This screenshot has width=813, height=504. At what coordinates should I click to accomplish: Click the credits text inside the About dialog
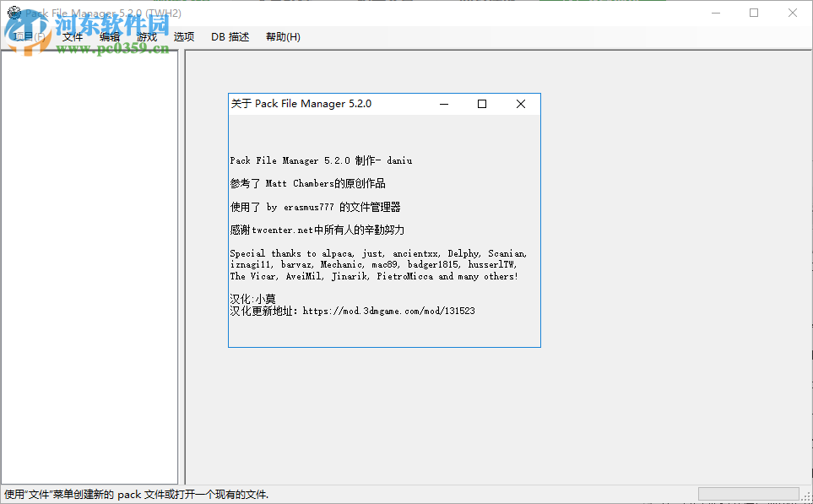click(379, 264)
